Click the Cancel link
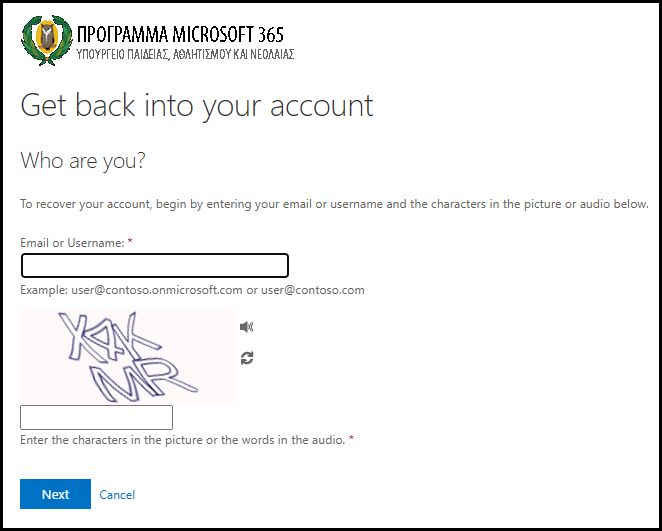The image size is (662, 531). [117, 495]
